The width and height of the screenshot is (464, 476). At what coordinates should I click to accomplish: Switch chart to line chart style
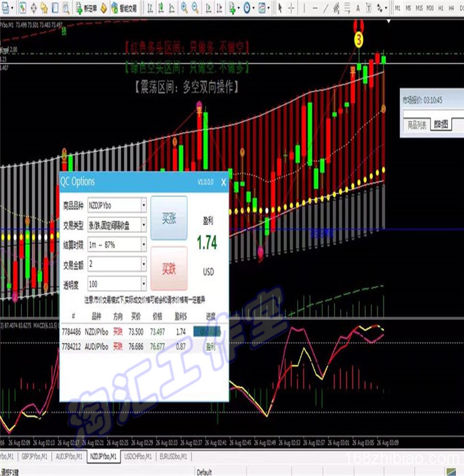tap(172, 8)
